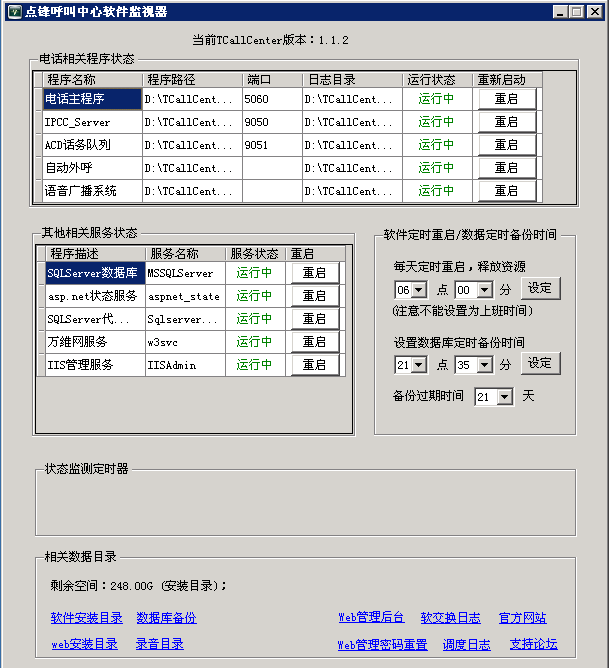Click the 服务状态 column header
Screen dimensions: 609x668
255,254
